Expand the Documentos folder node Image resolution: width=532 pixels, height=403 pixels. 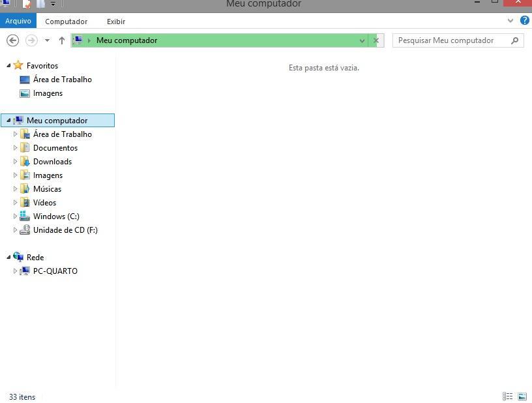coord(15,147)
